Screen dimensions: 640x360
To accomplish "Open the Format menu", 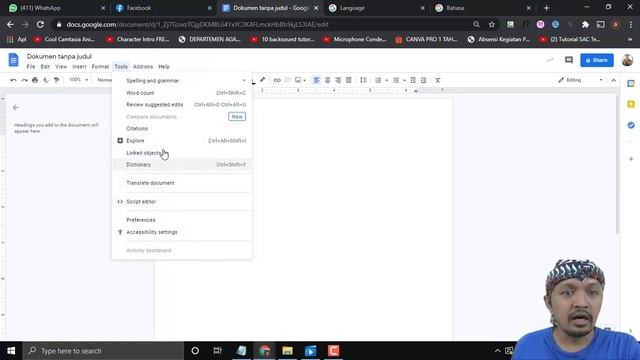I will coord(100,67).
